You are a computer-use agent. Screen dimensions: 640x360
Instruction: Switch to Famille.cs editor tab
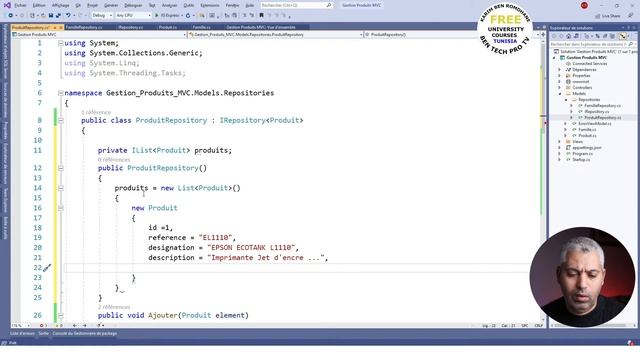(201, 27)
